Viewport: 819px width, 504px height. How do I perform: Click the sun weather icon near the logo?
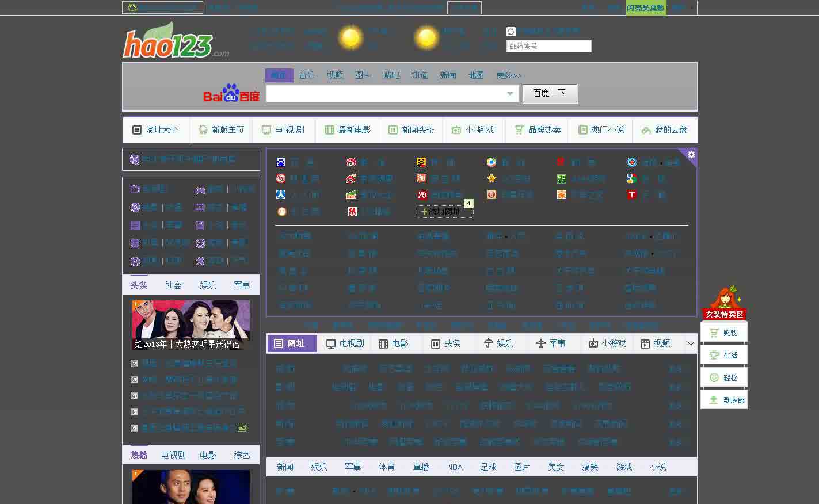(351, 37)
